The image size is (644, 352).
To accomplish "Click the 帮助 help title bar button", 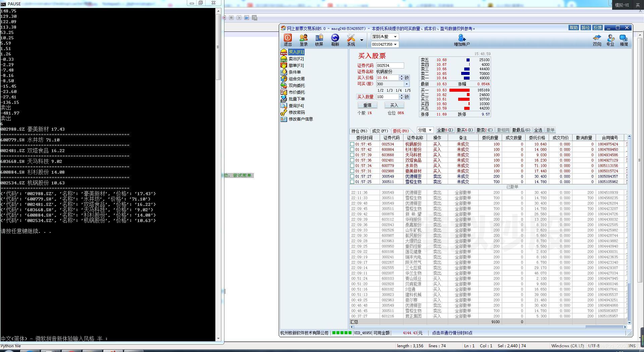I will (574, 28).
